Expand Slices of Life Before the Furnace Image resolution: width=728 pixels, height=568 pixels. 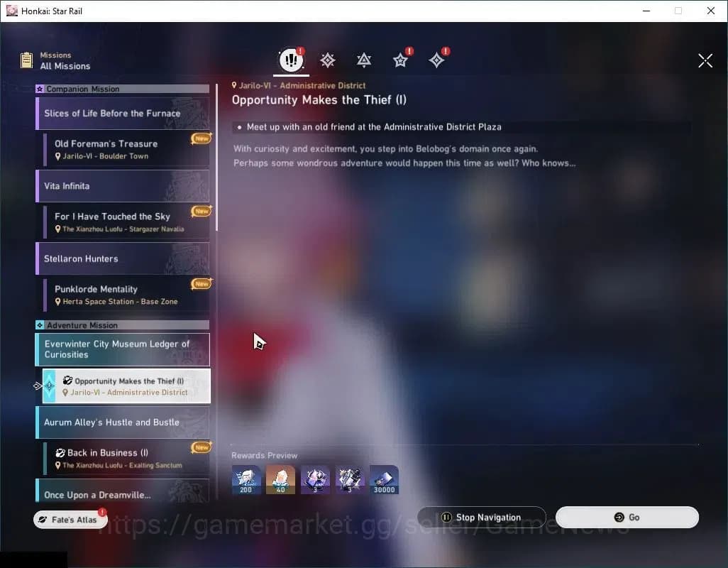(122, 114)
